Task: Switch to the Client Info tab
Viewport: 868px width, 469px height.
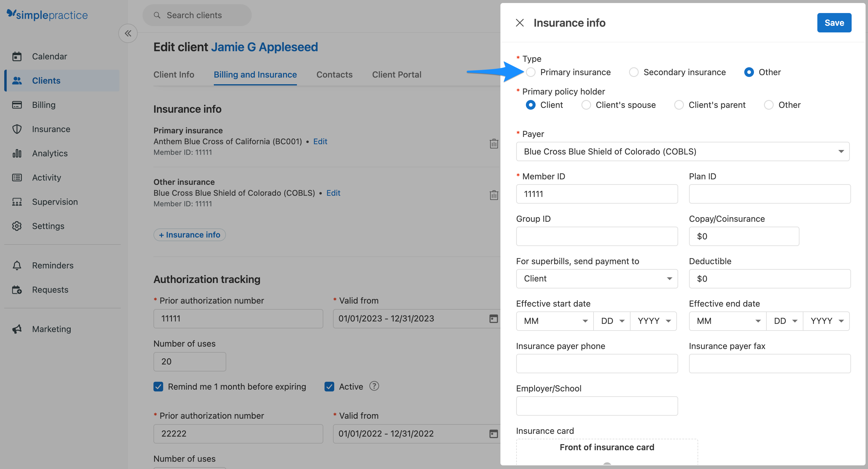Action: (x=173, y=75)
